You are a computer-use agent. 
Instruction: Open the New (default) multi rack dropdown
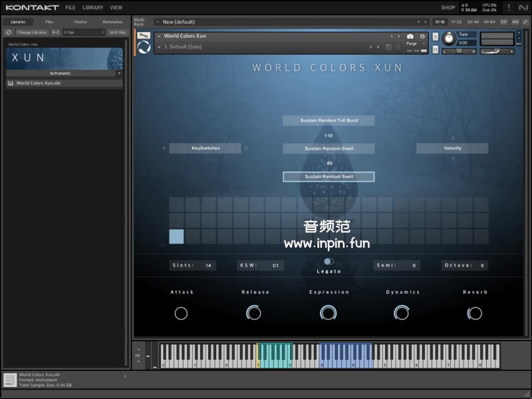click(x=158, y=22)
